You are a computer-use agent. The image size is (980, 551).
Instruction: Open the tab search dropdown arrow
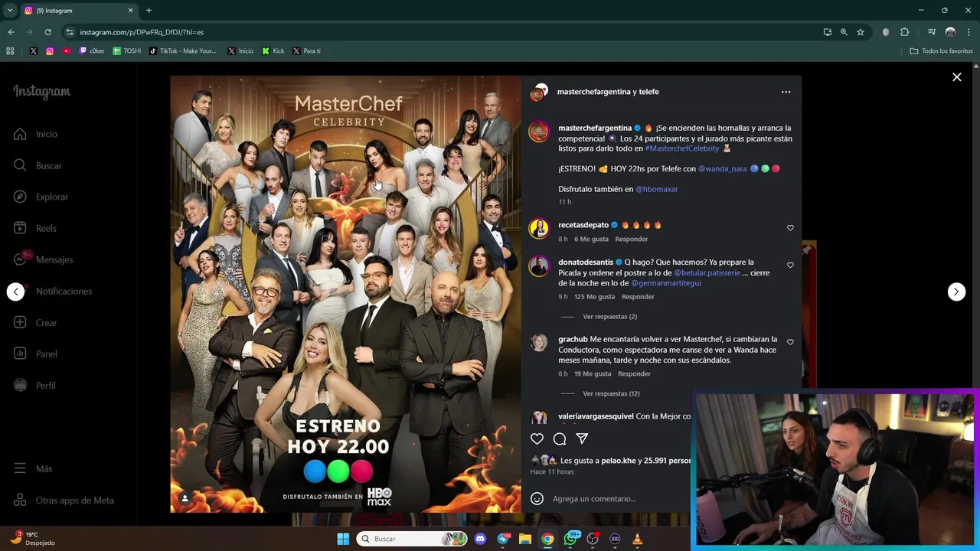pyautogui.click(x=10, y=11)
